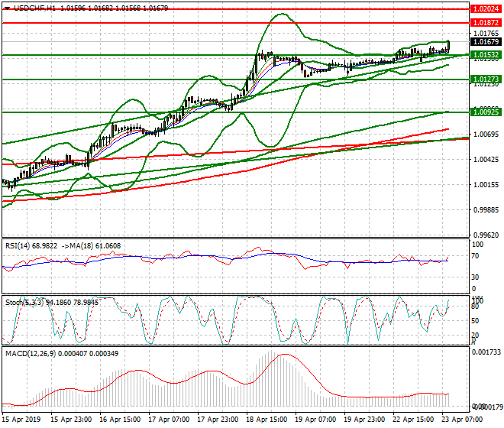Click the 1.00155 price scale value

click(x=486, y=185)
